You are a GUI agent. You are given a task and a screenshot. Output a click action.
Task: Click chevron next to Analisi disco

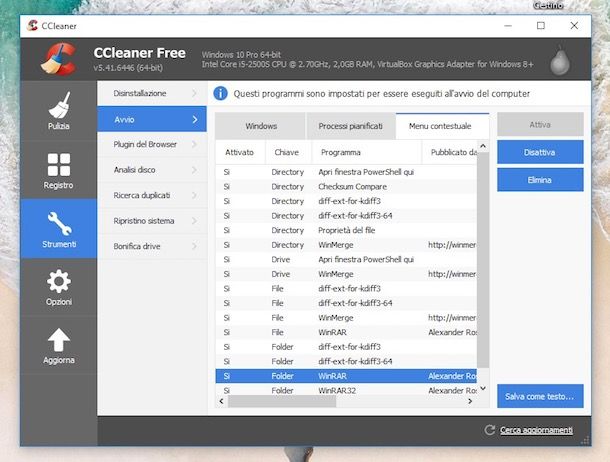195,170
